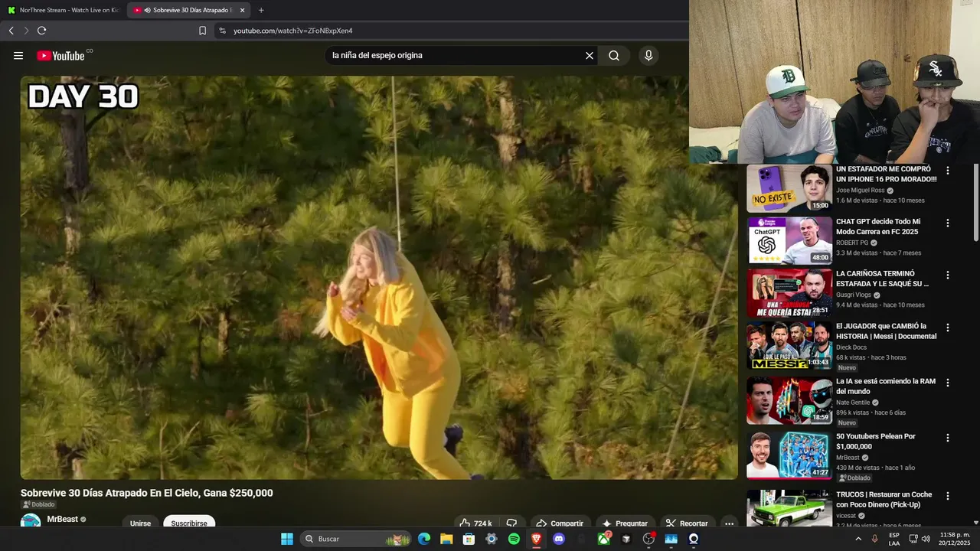Screen dimensions: 980x551
Task: Open Discord from the taskbar
Action: click(x=559, y=539)
